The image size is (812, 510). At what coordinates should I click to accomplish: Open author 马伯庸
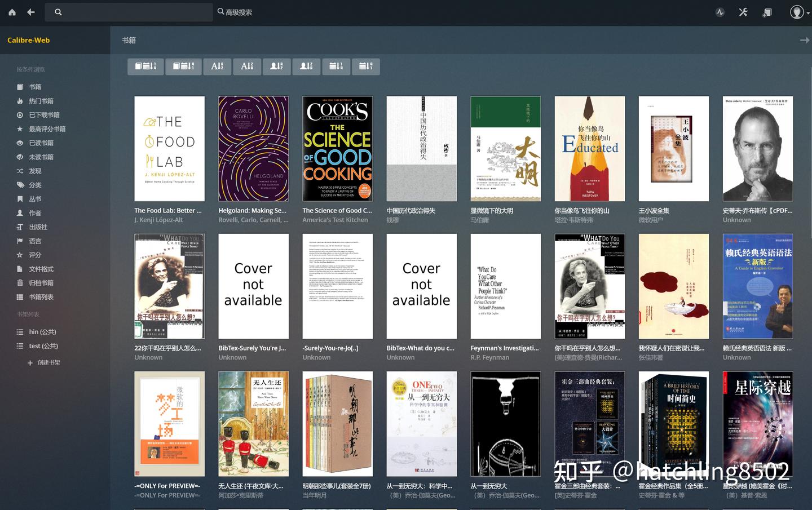point(480,220)
